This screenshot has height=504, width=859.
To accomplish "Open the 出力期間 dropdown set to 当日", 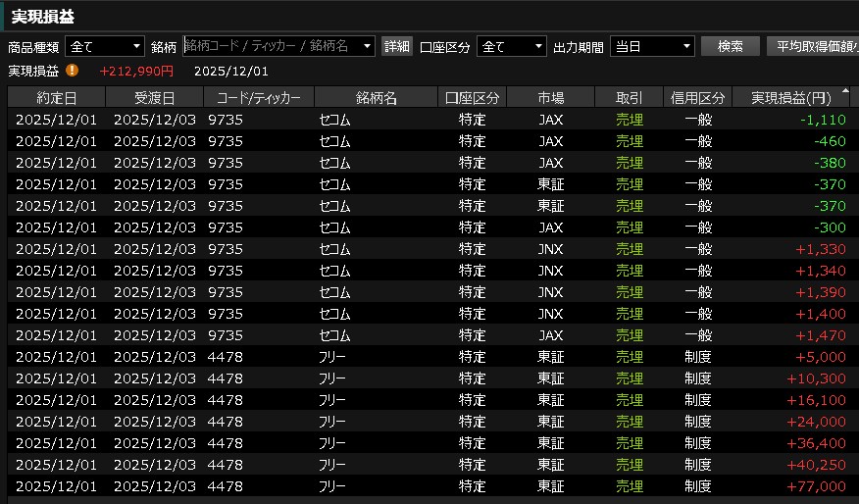I will pyautogui.click(x=651, y=46).
